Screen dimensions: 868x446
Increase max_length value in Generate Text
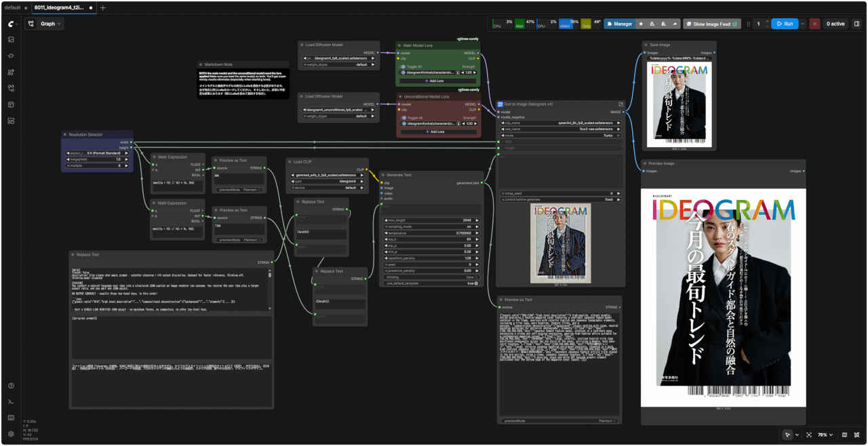point(477,220)
